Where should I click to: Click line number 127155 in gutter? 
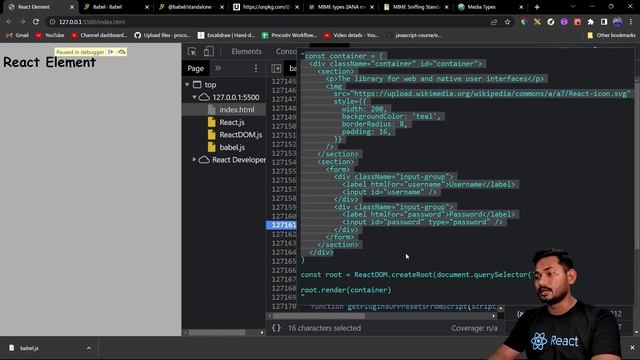(284, 171)
